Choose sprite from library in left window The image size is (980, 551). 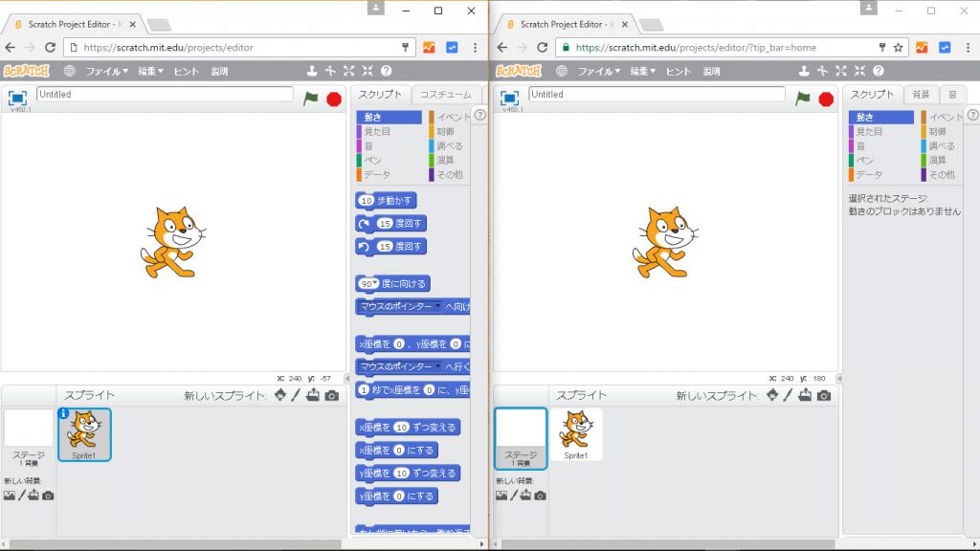[x=280, y=395]
